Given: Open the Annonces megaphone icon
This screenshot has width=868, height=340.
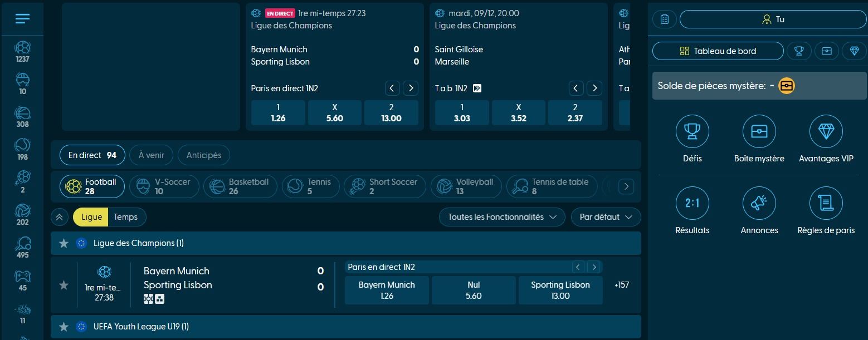Looking at the screenshot, I should point(759,204).
